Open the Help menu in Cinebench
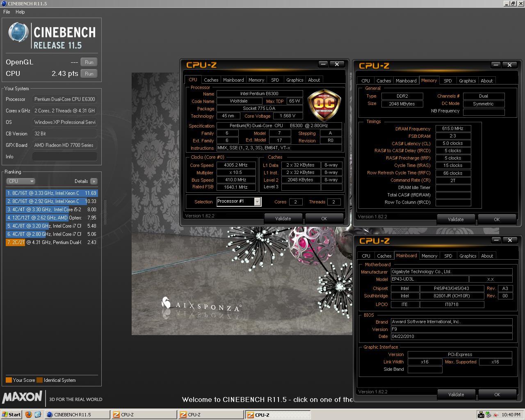Viewport: 525px width, 420px height. pyautogui.click(x=20, y=12)
